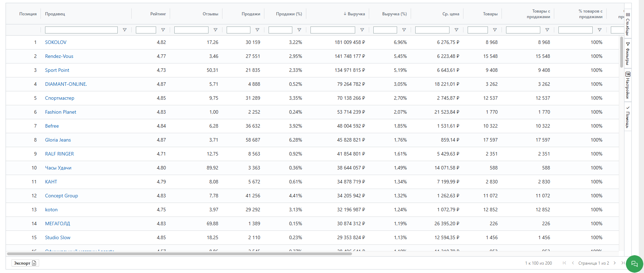Open the Настройки side panel tab
This screenshot has width=644, height=273.
[628, 85]
